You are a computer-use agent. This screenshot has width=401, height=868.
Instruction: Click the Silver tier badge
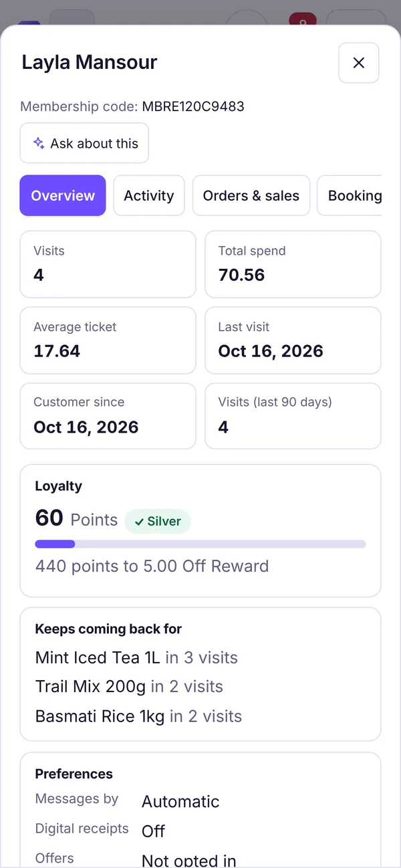tap(158, 522)
